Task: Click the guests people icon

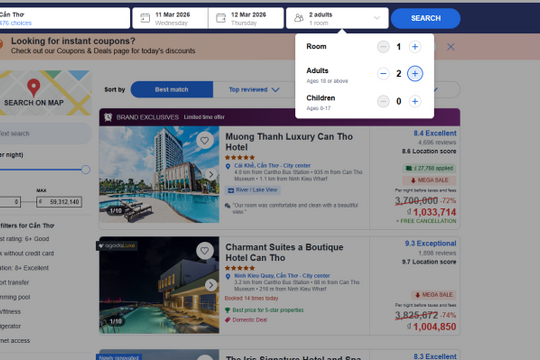Action: tap(299, 18)
